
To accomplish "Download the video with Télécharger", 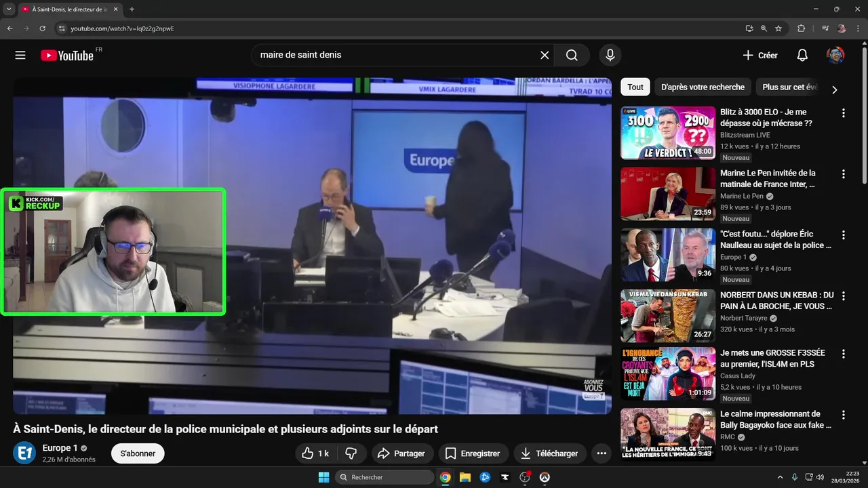I will point(550,453).
